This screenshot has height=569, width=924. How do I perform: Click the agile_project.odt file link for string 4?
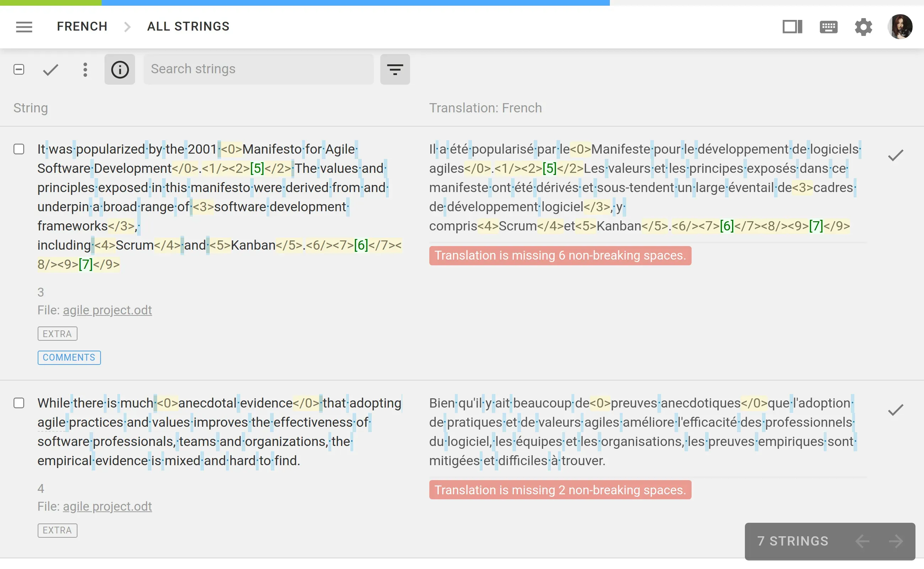108,507
